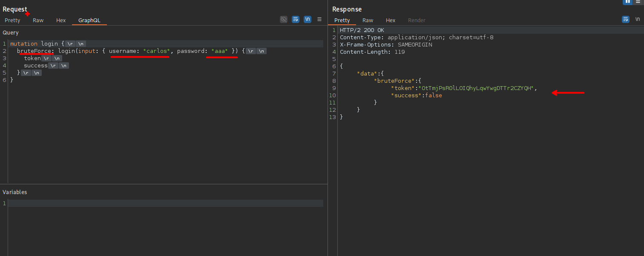Switch Request view to Raw tab
The image size is (644, 256).
tap(38, 20)
